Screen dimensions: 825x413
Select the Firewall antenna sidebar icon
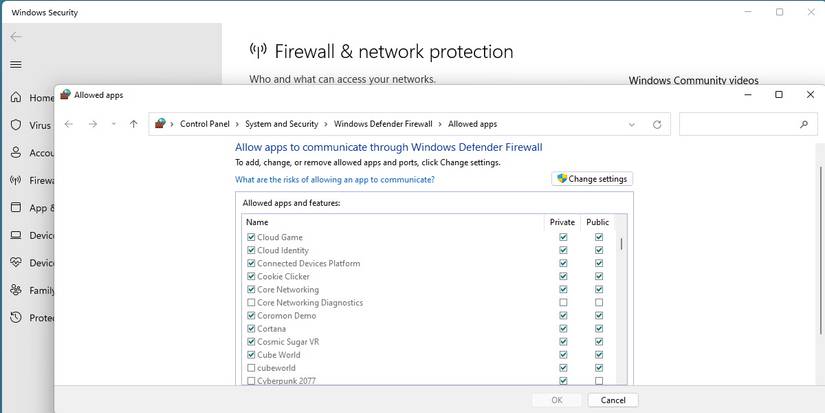[16, 181]
